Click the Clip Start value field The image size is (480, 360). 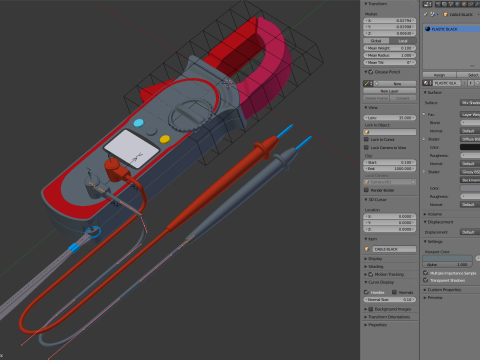pos(390,162)
